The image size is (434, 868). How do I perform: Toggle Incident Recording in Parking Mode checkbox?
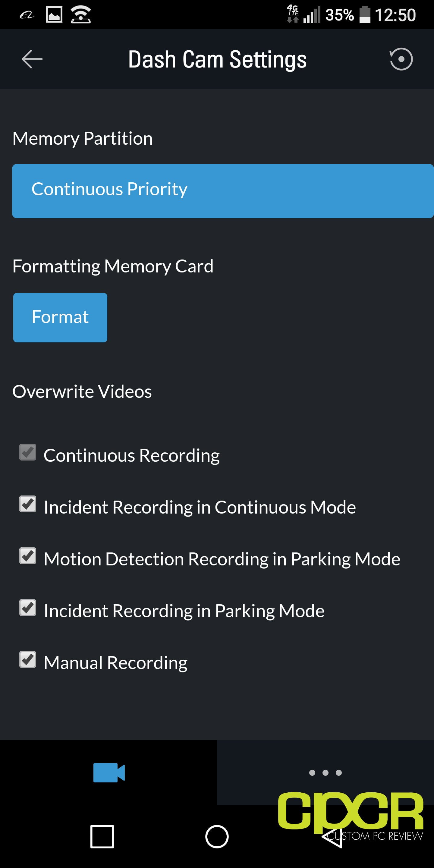pos(28,608)
